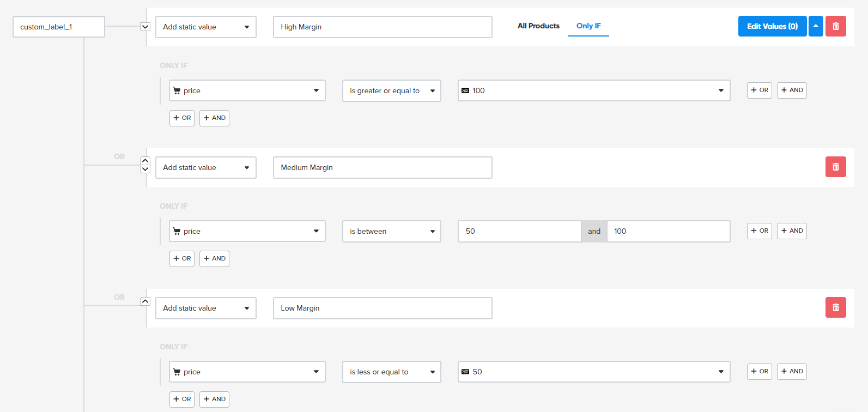Add an AND condition right of the 100 value dropdown
868x412 pixels.
pyautogui.click(x=792, y=90)
